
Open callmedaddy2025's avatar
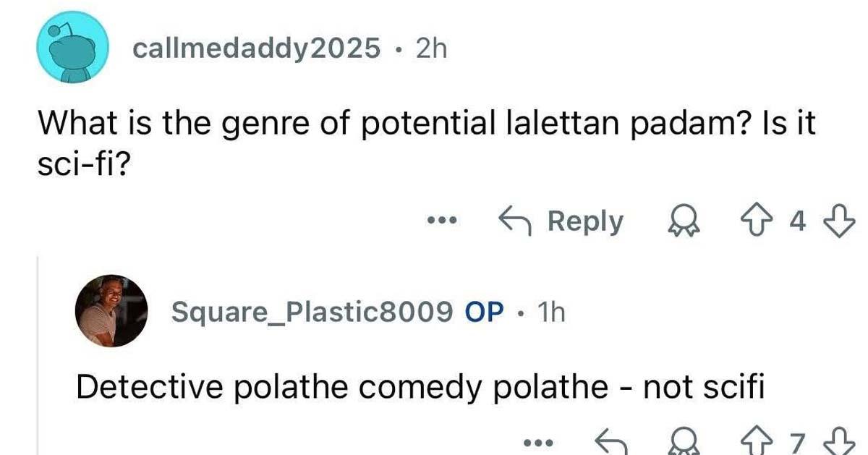72,48
